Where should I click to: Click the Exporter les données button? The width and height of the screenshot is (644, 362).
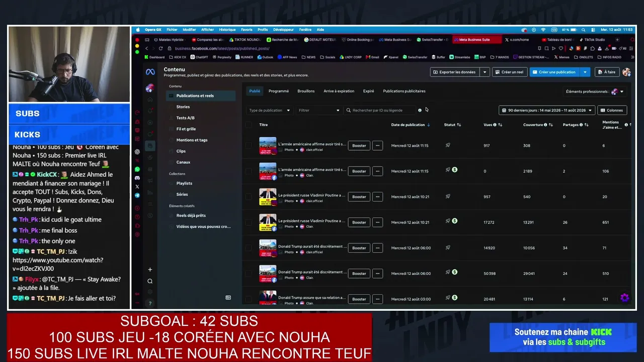455,72
